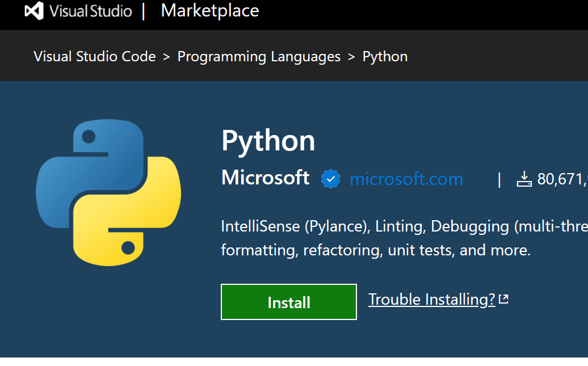Click the Microsoft publisher name
Screen dimensions: 588x366
(x=265, y=178)
